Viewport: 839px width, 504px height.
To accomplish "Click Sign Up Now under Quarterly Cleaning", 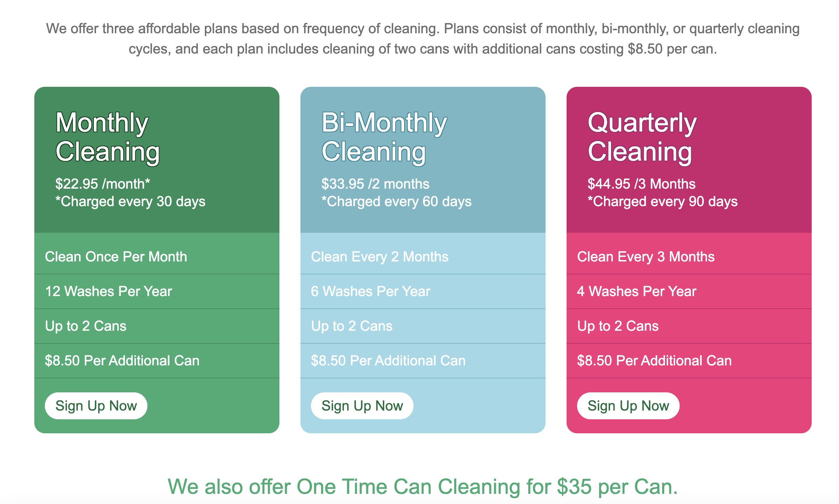I will 628,405.
